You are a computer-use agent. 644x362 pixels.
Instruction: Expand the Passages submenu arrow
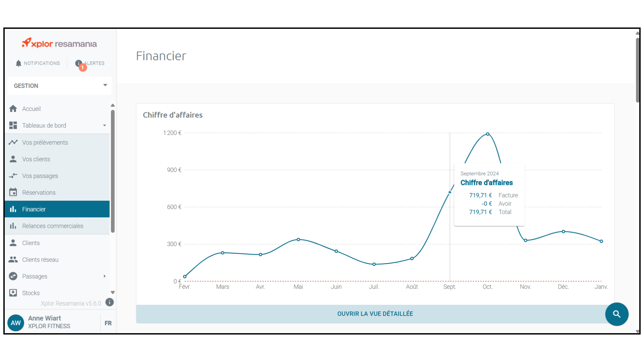tap(104, 276)
